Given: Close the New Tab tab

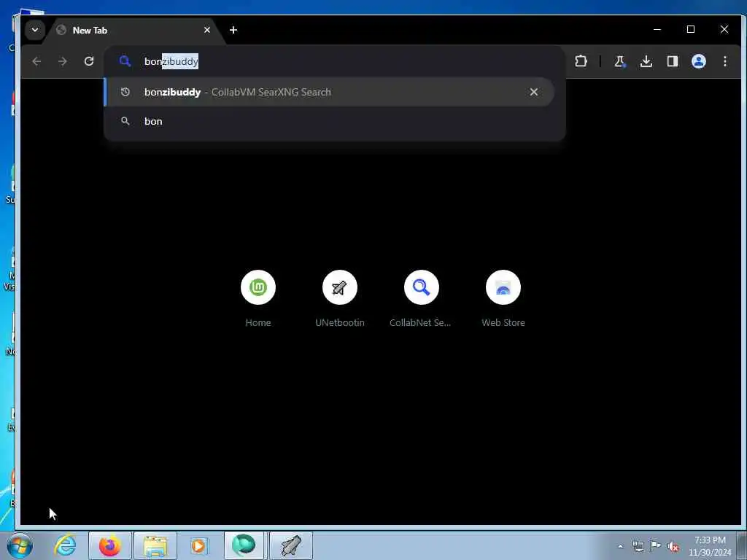Looking at the screenshot, I should [x=206, y=30].
